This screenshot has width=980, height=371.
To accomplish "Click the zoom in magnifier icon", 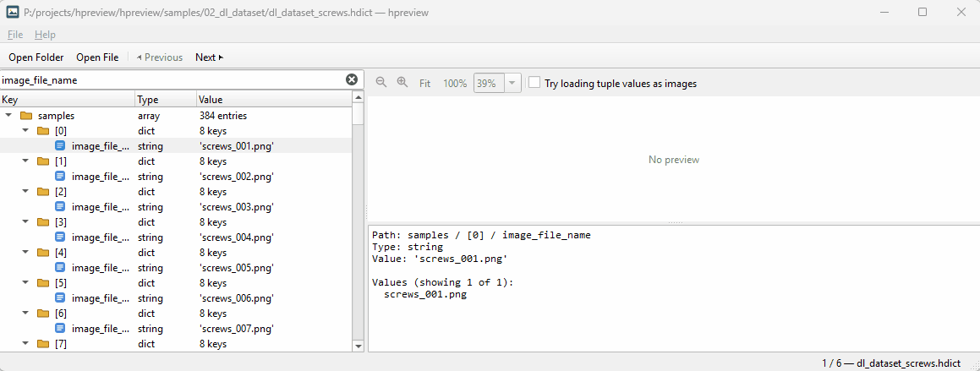I will (x=402, y=83).
